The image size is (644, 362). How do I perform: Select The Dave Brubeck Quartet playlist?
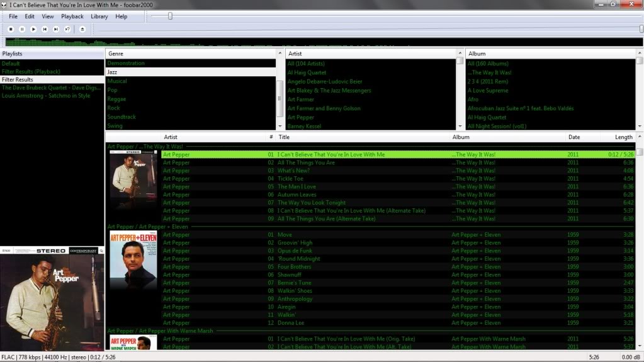click(x=52, y=88)
